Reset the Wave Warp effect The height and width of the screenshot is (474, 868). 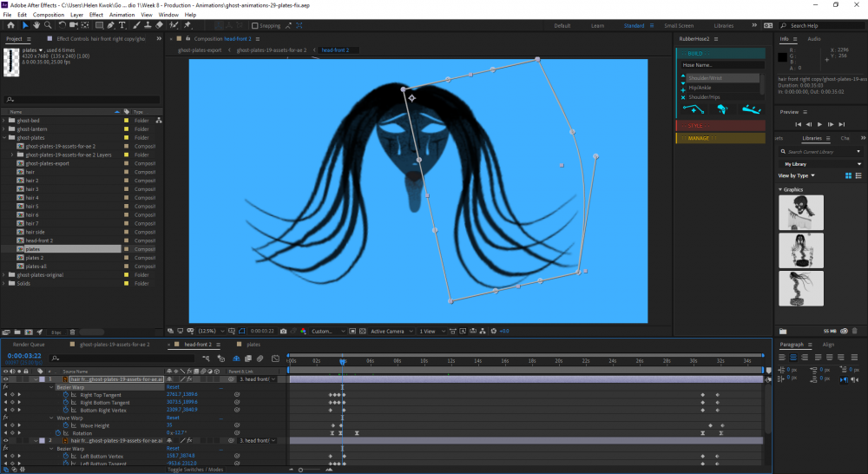coord(173,418)
